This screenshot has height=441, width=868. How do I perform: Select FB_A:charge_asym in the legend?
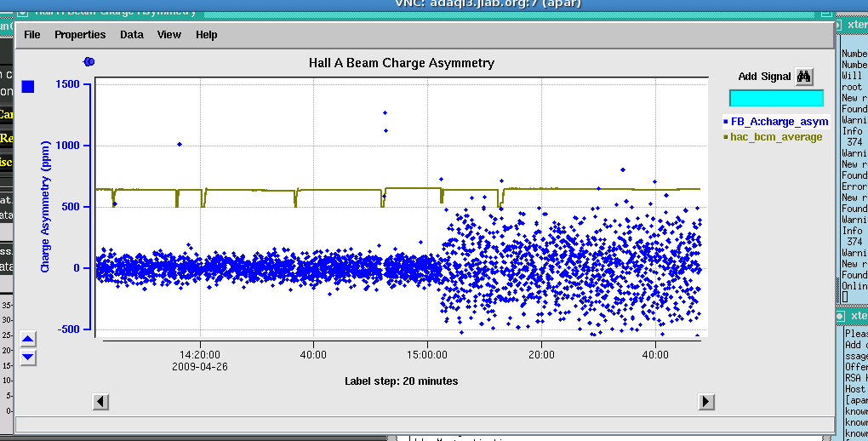(775, 122)
